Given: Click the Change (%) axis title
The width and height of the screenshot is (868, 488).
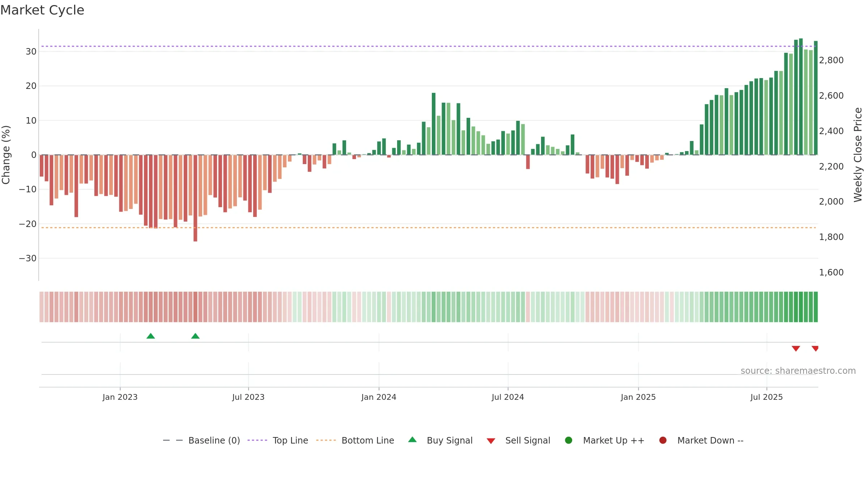Looking at the screenshot, I should click(x=6, y=155).
